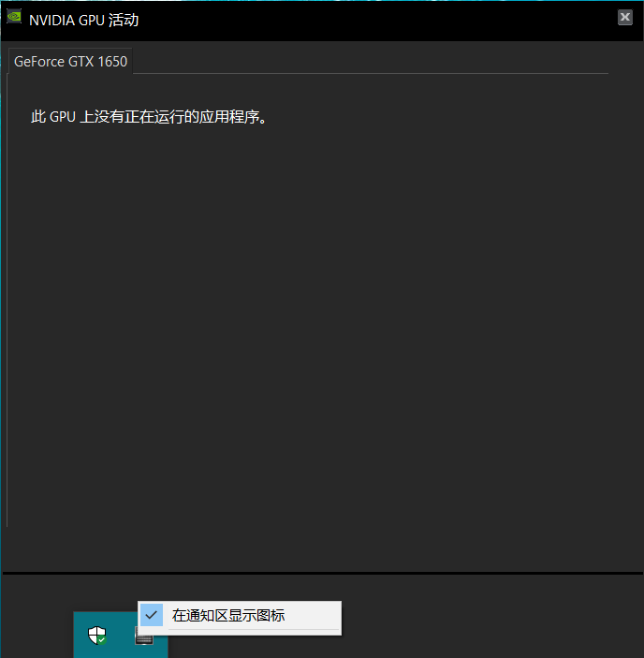Click the green check badge on the shield icon
Screen dimensions: 644x658
[x=101, y=641]
